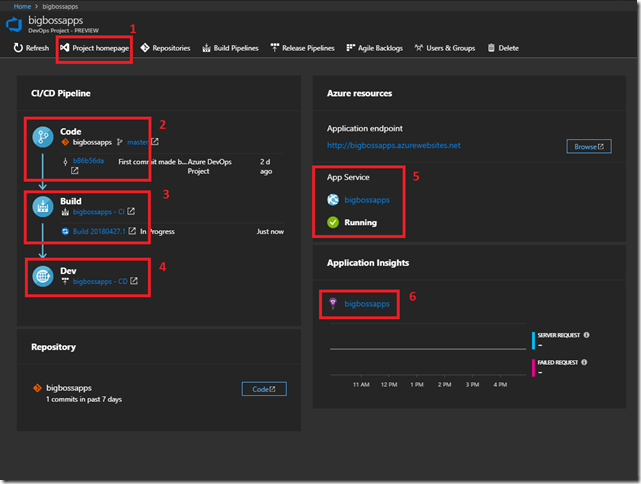Click the Browse button
Viewport: 641px width, 484px height.
point(589,146)
